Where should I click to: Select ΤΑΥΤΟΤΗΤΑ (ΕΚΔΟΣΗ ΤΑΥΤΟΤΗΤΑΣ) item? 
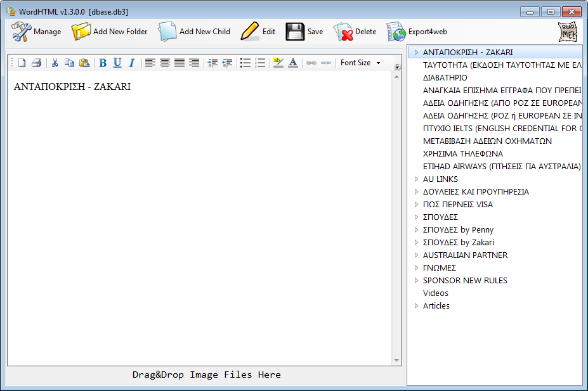pyautogui.click(x=502, y=65)
